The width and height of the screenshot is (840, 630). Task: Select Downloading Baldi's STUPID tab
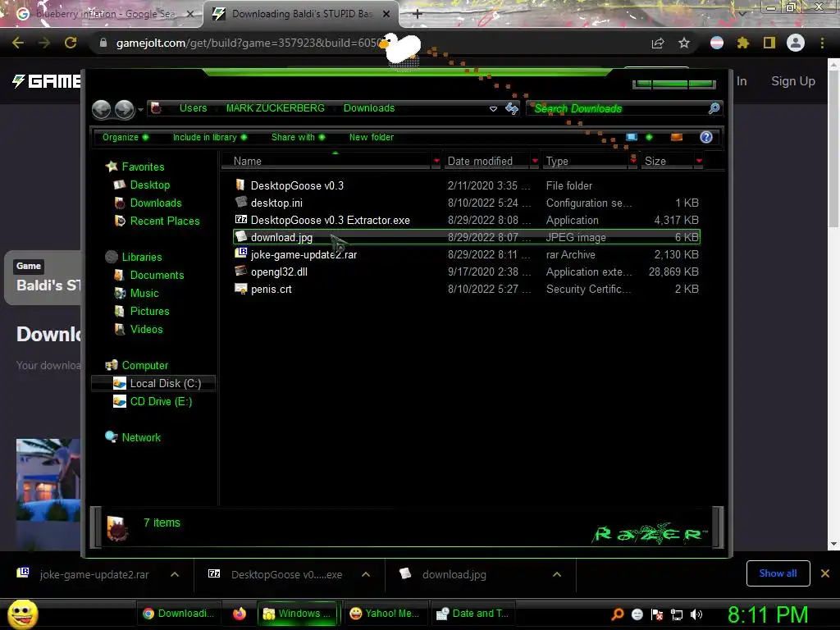tap(301, 14)
